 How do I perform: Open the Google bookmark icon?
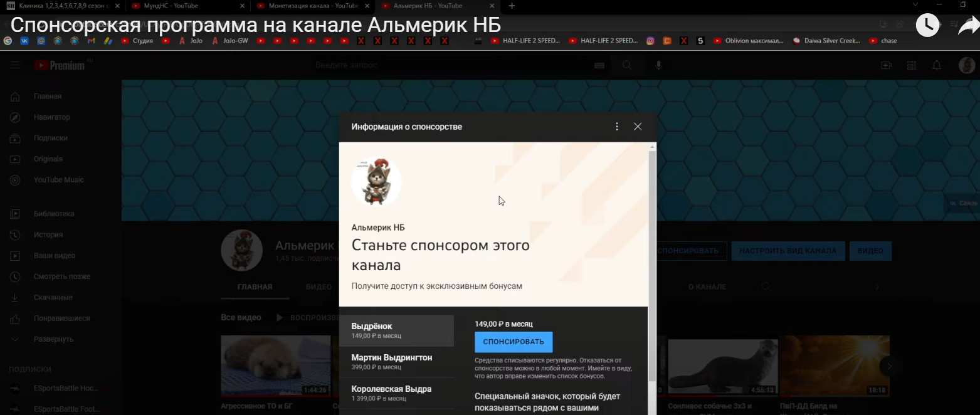click(x=8, y=41)
